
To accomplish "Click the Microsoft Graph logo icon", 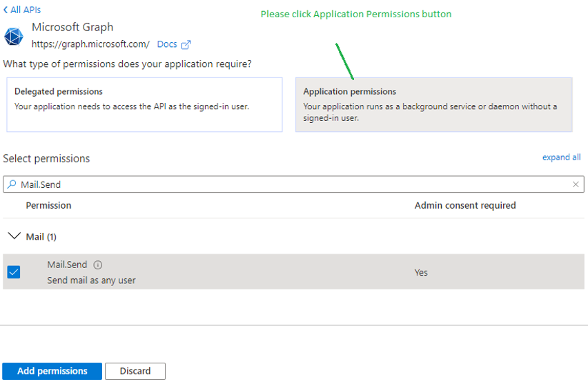I will pyautogui.click(x=14, y=37).
